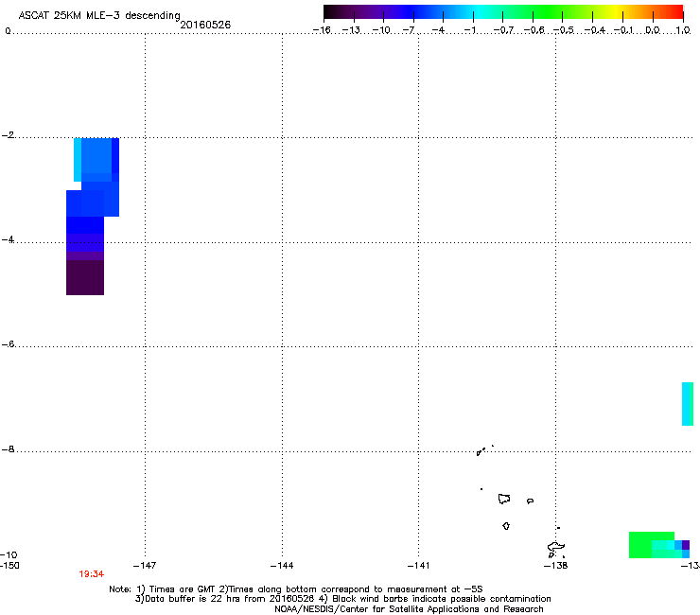This screenshot has width=700, height=615.
Task: Click the 'ASCAT 25KM MLE-3 descending' title
Action: click(x=99, y=15)
